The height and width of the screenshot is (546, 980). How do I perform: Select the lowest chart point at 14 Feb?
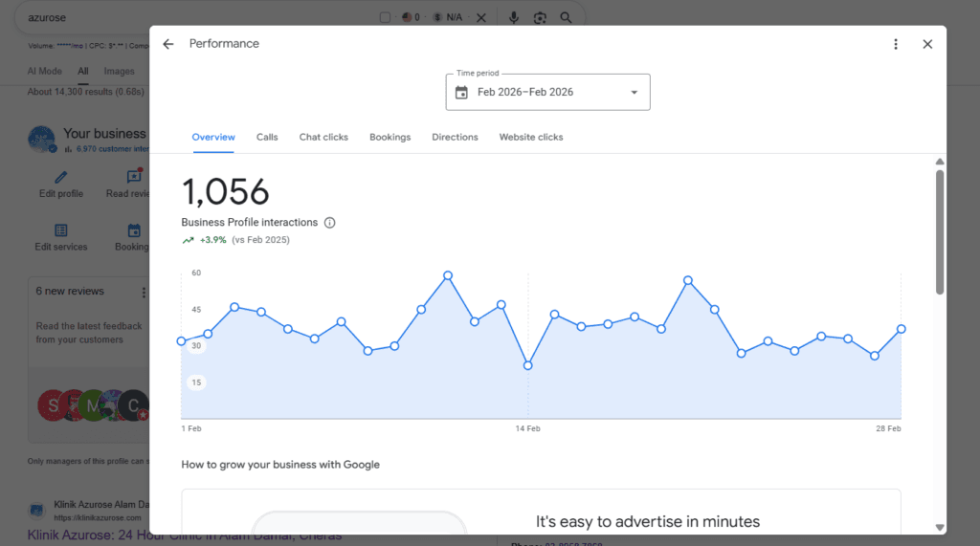point(528,365)
